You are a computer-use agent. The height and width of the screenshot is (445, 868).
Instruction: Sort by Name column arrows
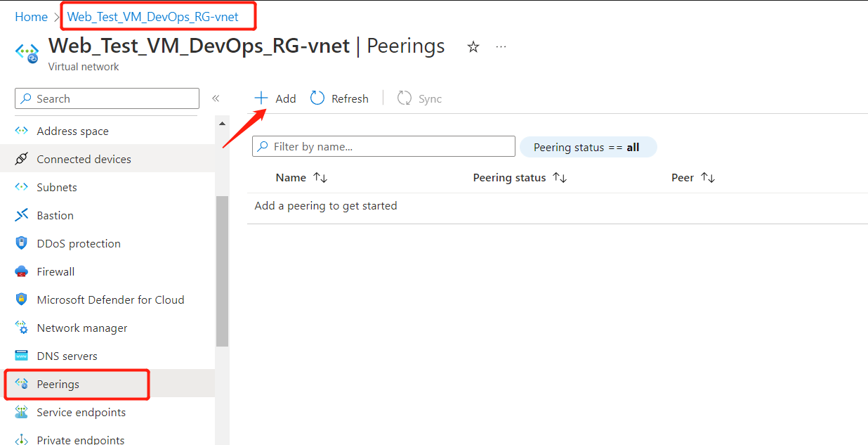320,178
